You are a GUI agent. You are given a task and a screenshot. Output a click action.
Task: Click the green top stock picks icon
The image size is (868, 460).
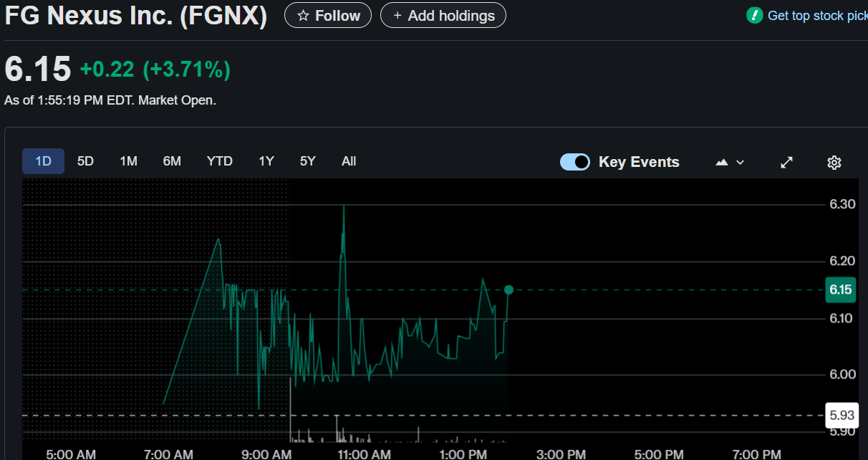click(x=754, y=15)
